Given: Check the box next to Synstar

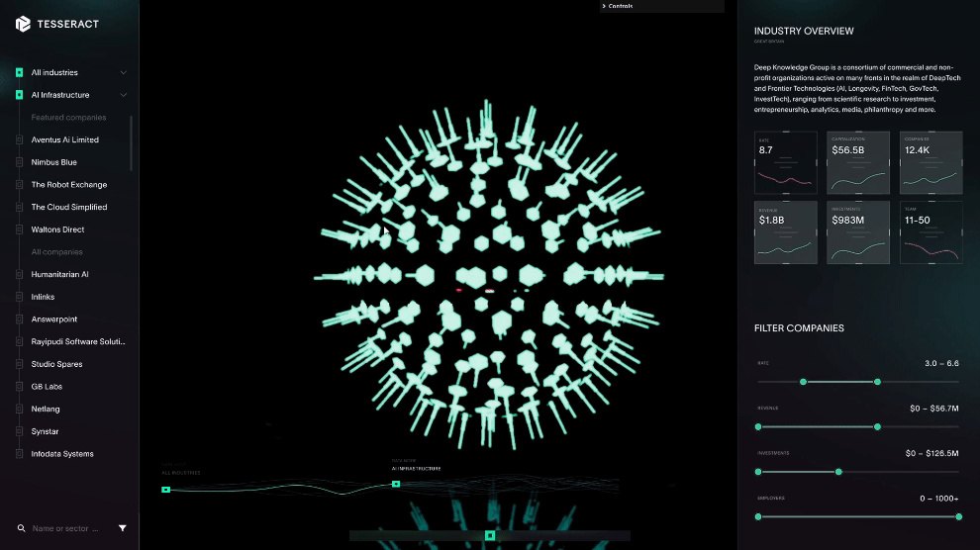Looking at the screenshot, I should coord(20,432).
